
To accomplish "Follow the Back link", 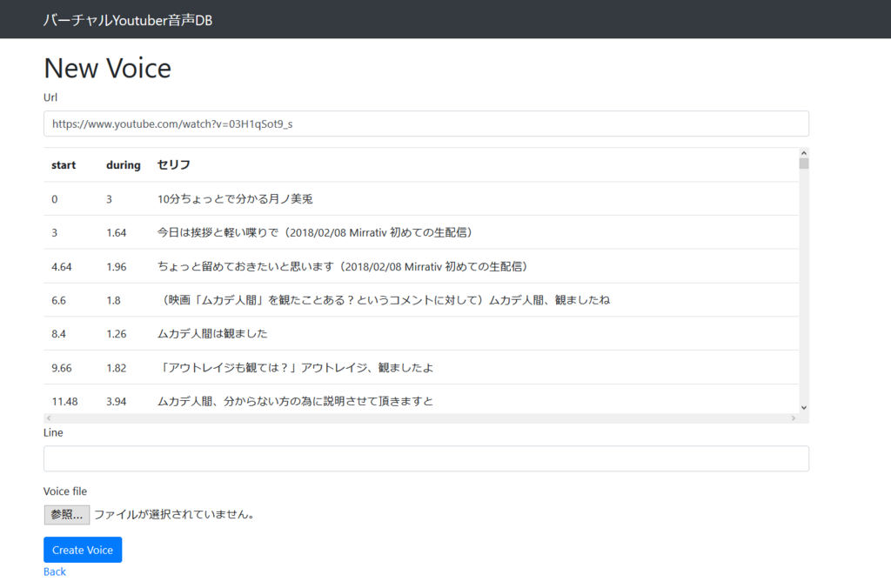I will (x=55, y=572).
